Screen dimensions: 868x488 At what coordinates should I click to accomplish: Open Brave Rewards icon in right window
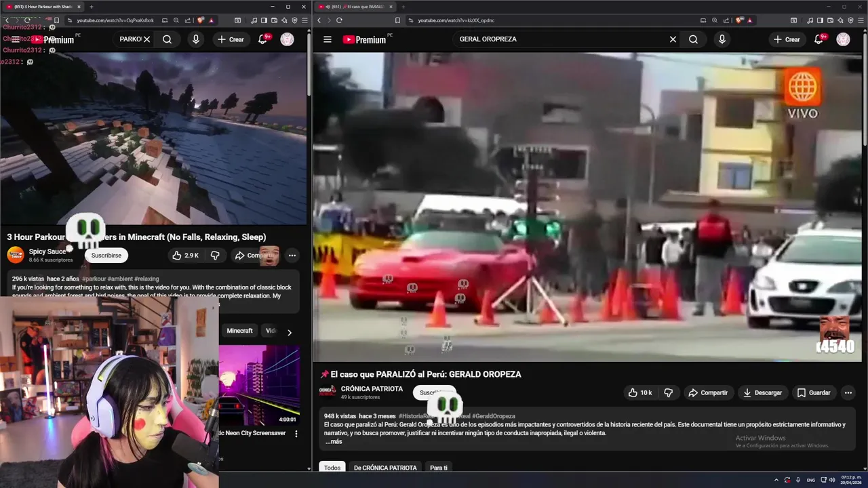751,20
